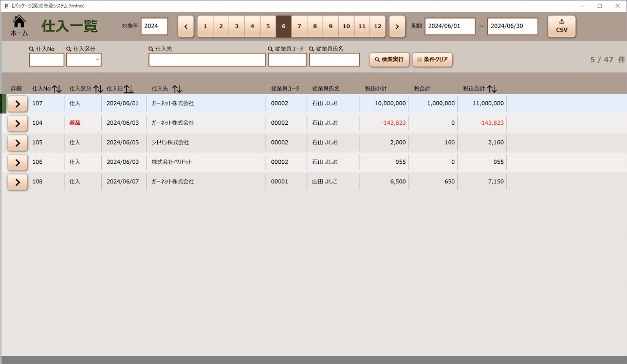627x364 pixels.
Task: Export the purchase list as CSV
Action: pos(562,26)
